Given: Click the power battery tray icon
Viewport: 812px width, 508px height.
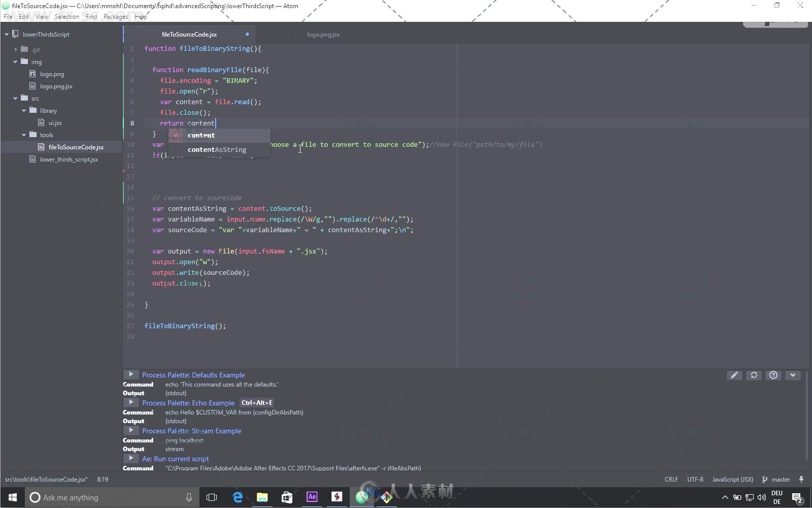Looking at the screenshot, I should click(737, 497).
